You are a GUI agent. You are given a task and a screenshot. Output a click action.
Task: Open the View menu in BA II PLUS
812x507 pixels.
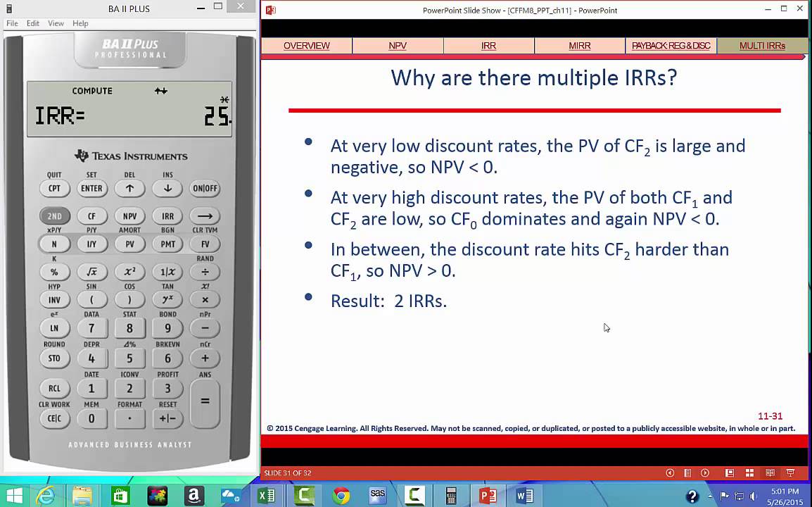(56, 23)
